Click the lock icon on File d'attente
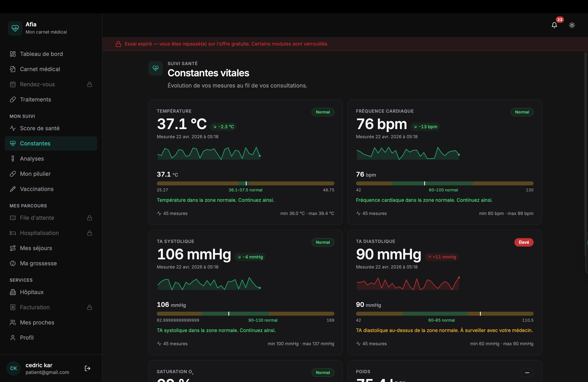Image resolution: width=588 pixels, height=382 pixels. click(90, 218)
